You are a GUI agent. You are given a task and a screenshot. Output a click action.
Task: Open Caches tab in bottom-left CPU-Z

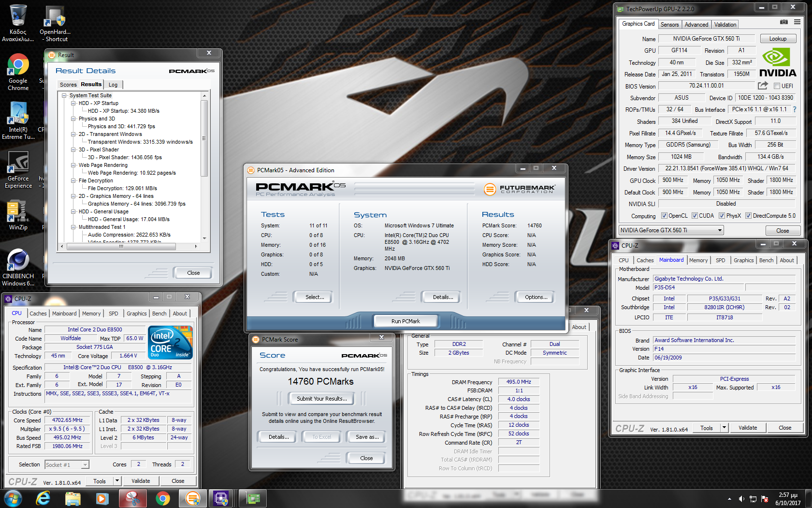[x=38, y=314]
